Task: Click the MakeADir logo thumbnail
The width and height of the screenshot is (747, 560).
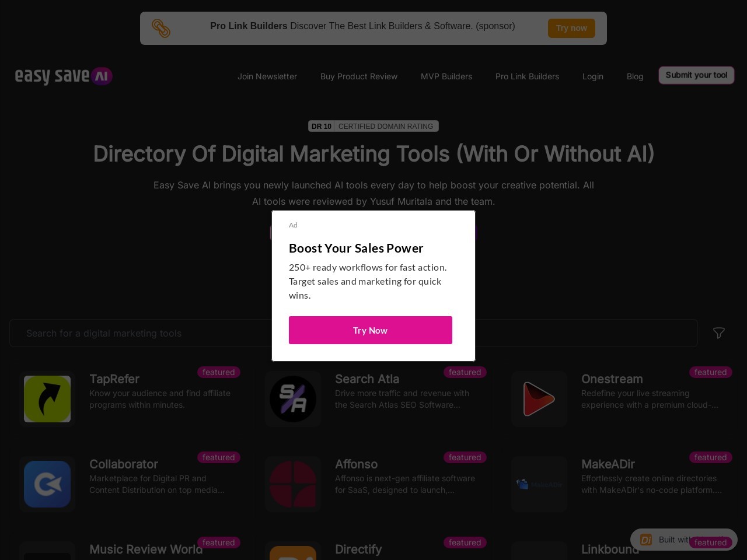Action: click(x=539, y=484)
